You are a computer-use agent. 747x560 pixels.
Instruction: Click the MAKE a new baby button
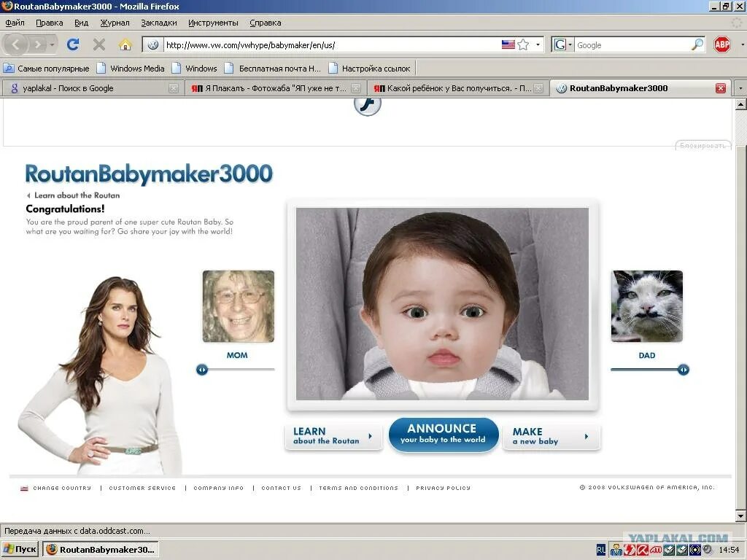tap(551, 436)
